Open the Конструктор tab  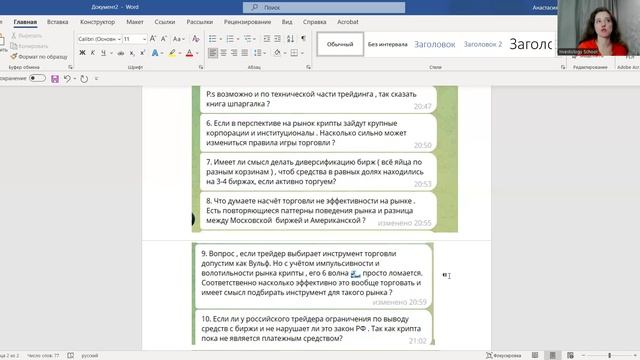pyautogui.click(x=98, y=22)
